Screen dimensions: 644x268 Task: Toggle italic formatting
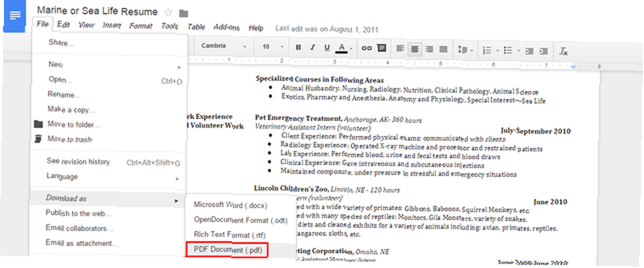point(312,48)
